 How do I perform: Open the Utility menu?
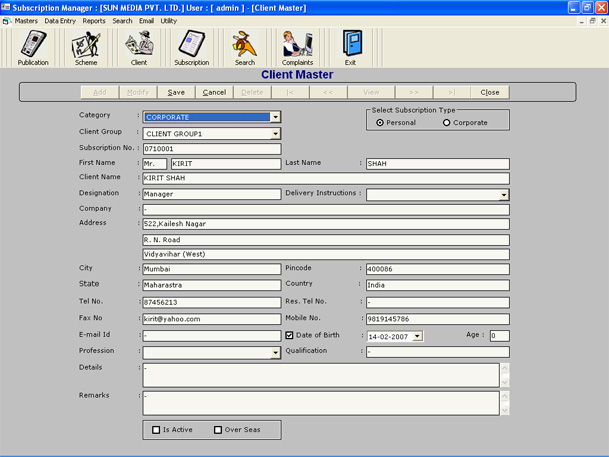(169, 21)
